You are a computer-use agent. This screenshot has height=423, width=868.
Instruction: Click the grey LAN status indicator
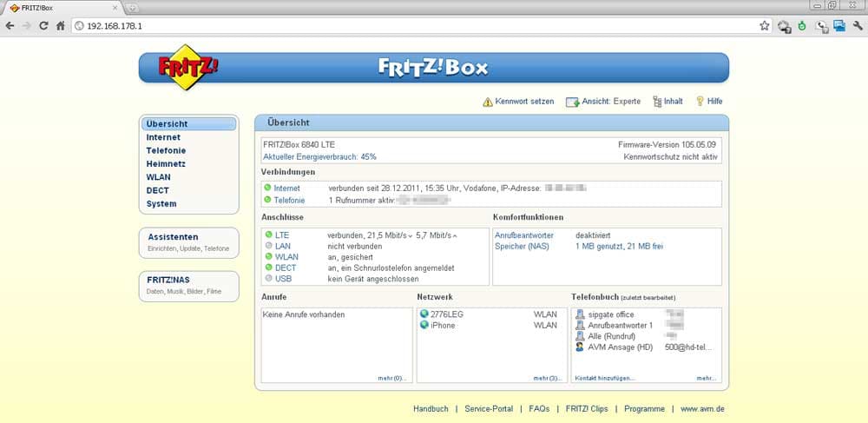point(268,246)
